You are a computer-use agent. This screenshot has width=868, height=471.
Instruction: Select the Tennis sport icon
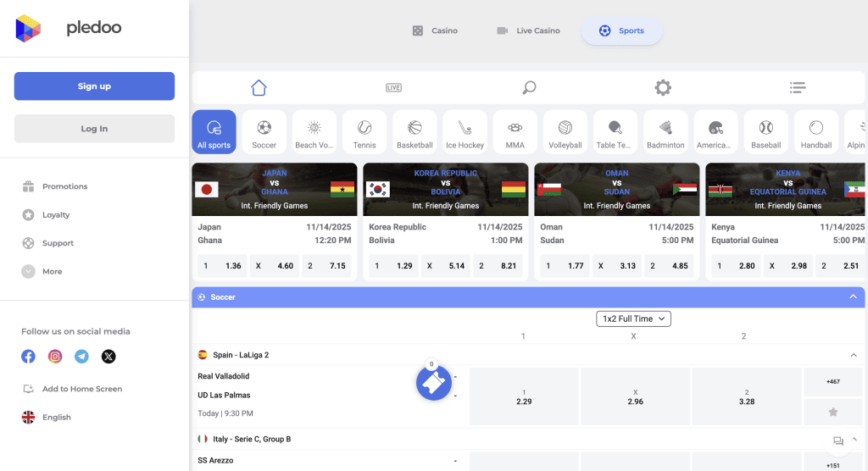coord(364,133)
